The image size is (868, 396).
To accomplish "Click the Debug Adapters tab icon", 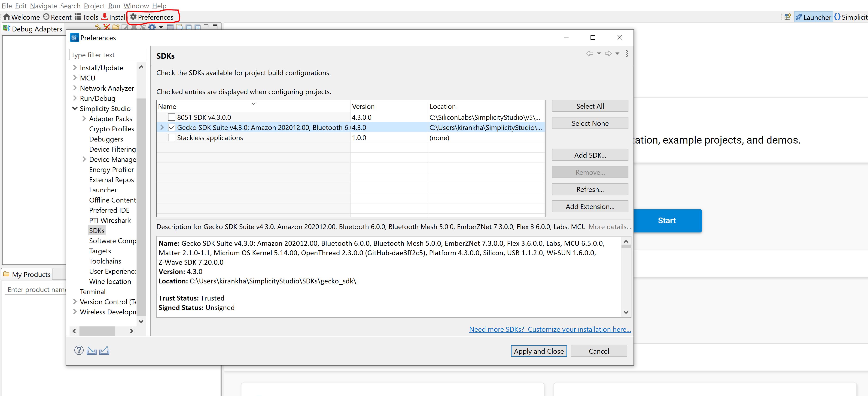I will pos(6,28).
